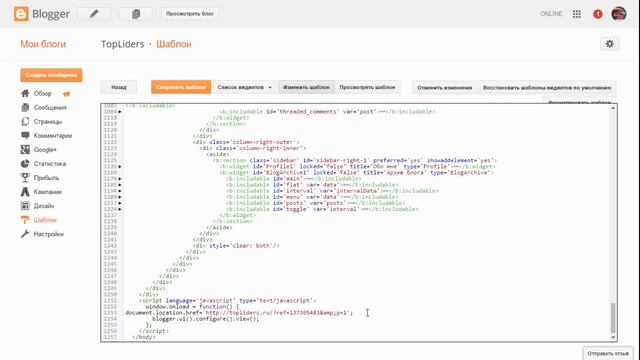Viewport: 640px width, 360px height.
Task: Open the gear settings menu
Action: 610,44
